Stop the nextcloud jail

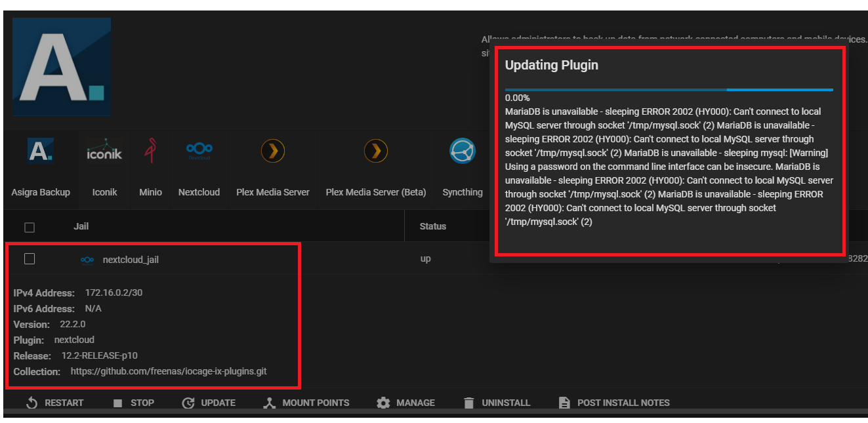tap(133, 403)
